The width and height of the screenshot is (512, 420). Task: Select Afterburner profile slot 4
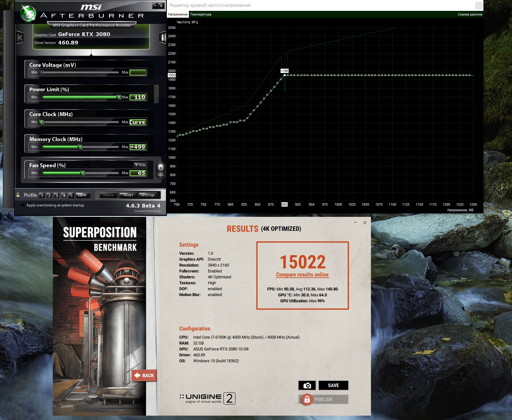pos(64,195)
